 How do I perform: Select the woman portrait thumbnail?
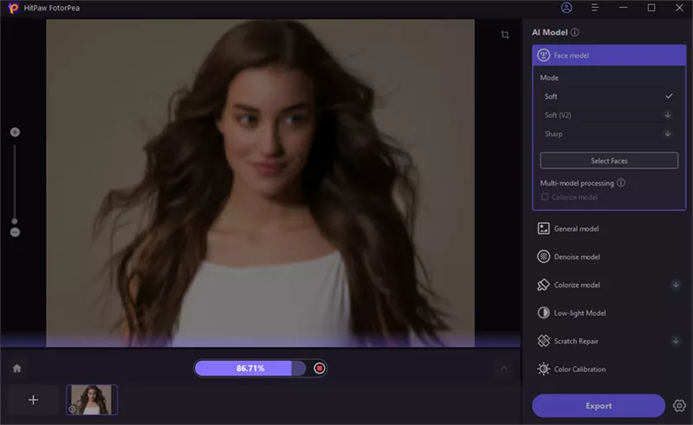[92, 400]
